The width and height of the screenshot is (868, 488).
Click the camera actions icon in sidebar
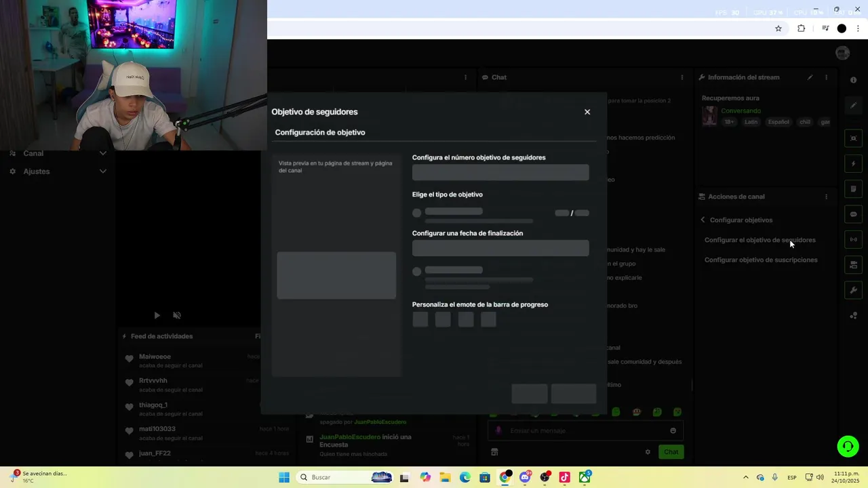click(x=853, y=265)
